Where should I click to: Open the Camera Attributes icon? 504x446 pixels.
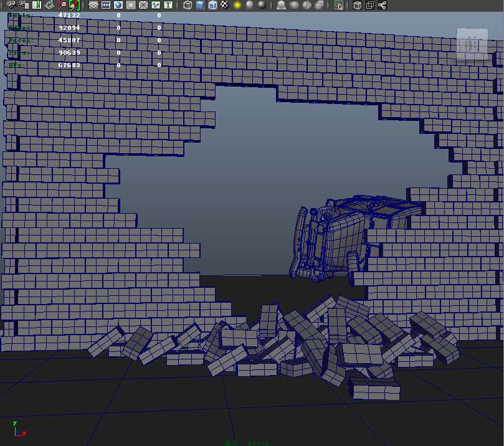(24, 5)
